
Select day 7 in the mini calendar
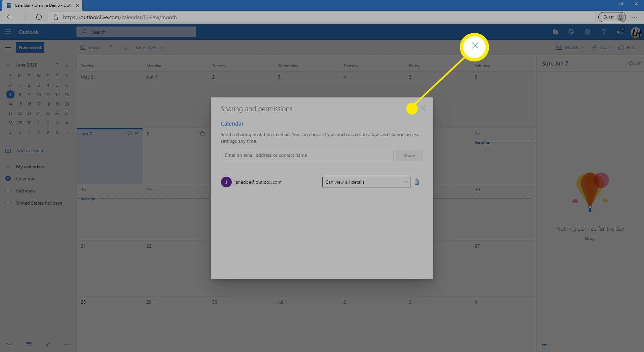pos(10,94)
